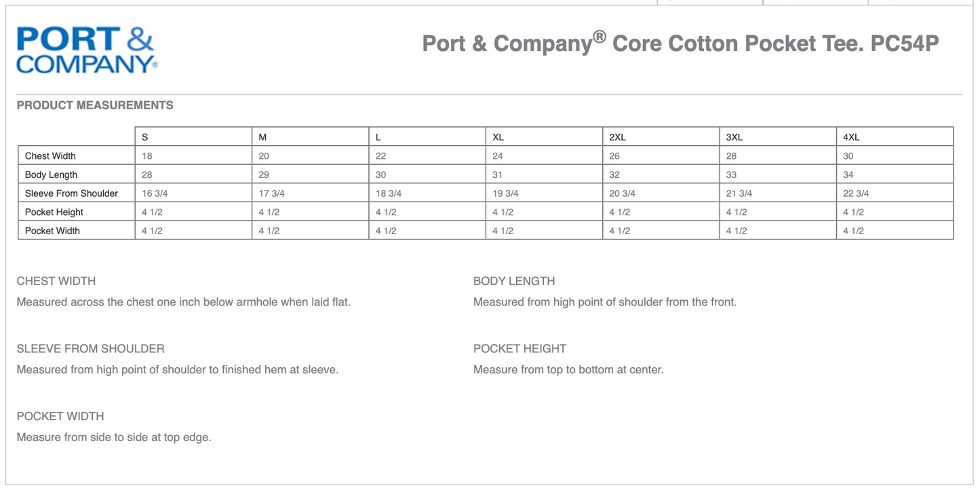Select the S size column header
Viewport: 980px width, 492px height.
click(145, 137)
